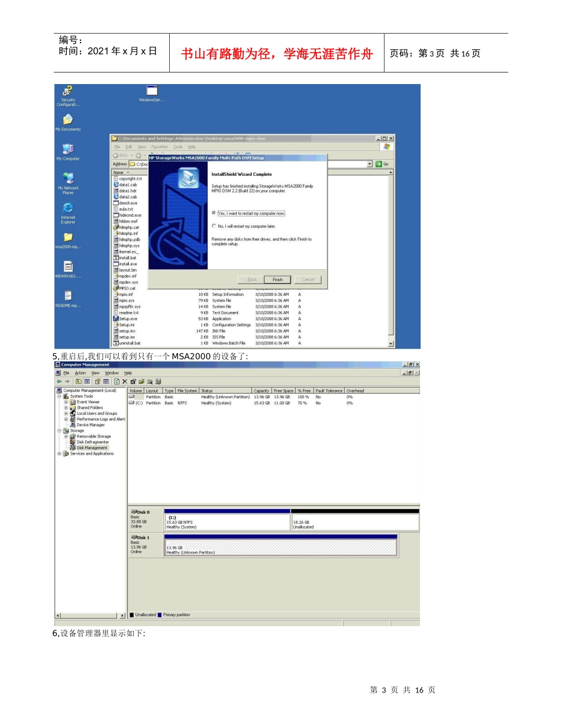Open My Computer desktop icon

(68, 149)
